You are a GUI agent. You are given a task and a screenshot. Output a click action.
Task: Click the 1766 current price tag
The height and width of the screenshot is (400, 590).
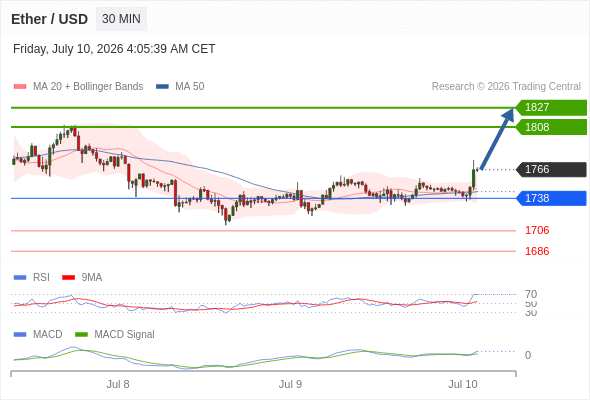click(x=551, y=169)
